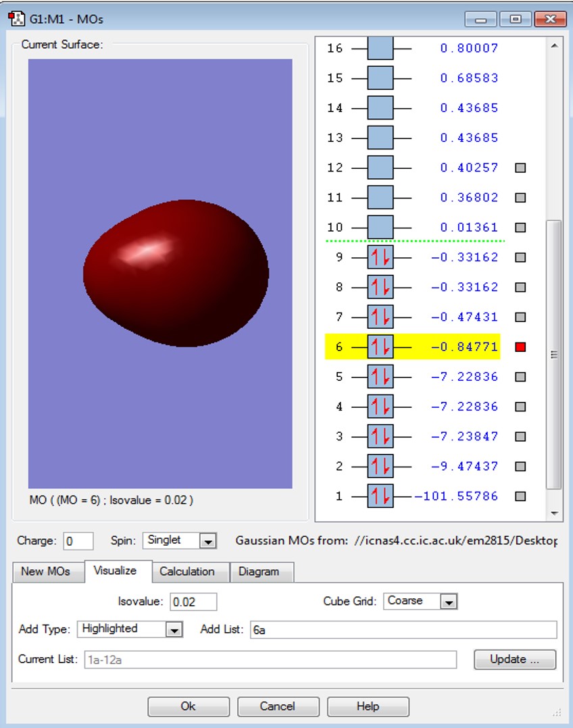Open the Add Type dropdown

(x=174, y=629)
